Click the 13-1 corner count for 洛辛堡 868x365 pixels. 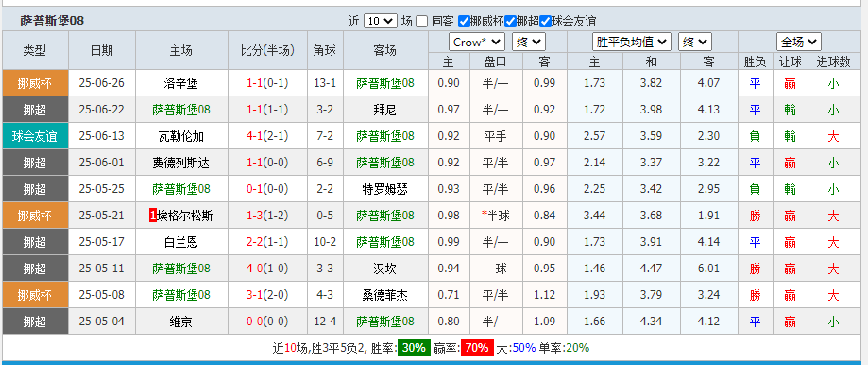[x=325, y=83]
